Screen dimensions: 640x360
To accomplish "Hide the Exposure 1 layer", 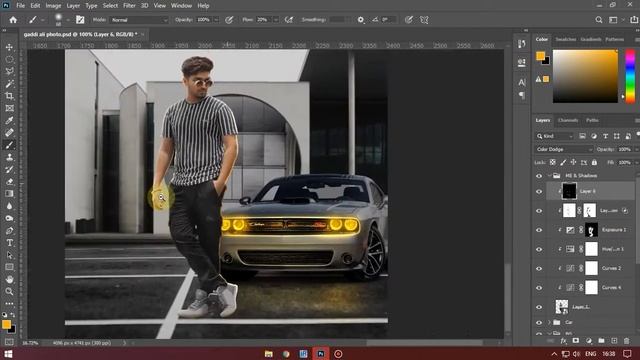I will 539,230.
